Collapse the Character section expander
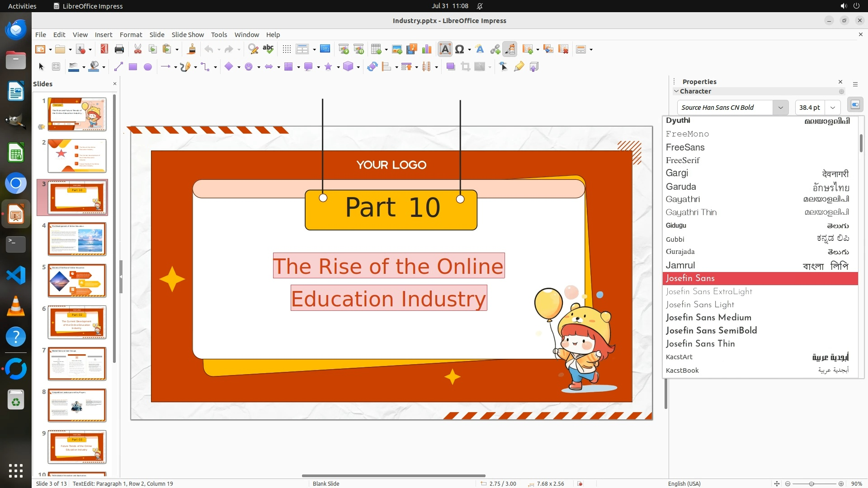The width and height of the screenshot is (868, 488). tap(676, 91)
